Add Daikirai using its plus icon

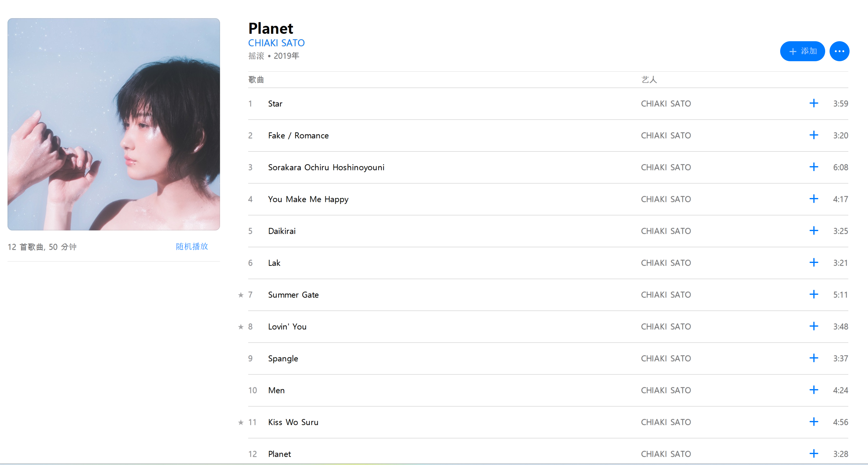[813, 231]
